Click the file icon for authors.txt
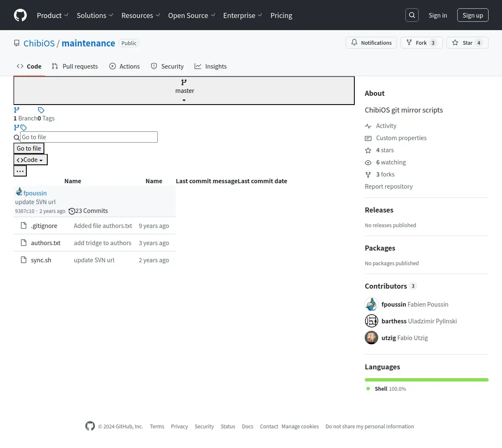 tap(24, 243)
